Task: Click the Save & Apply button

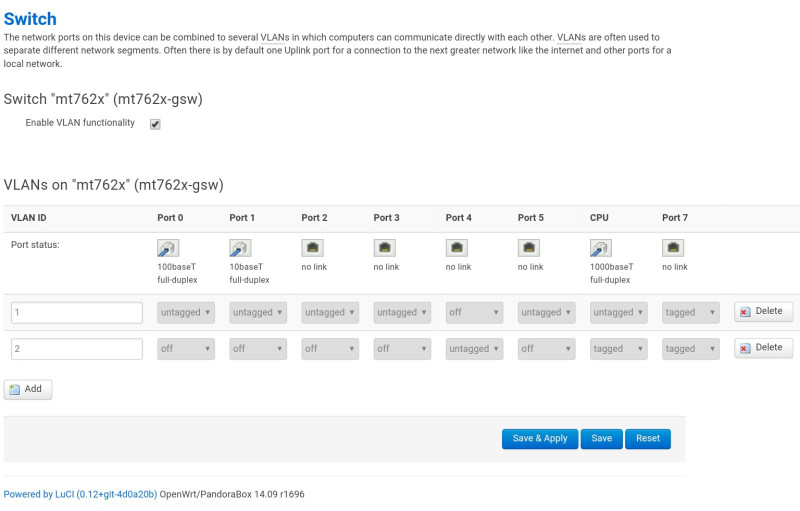Action: 540,439
